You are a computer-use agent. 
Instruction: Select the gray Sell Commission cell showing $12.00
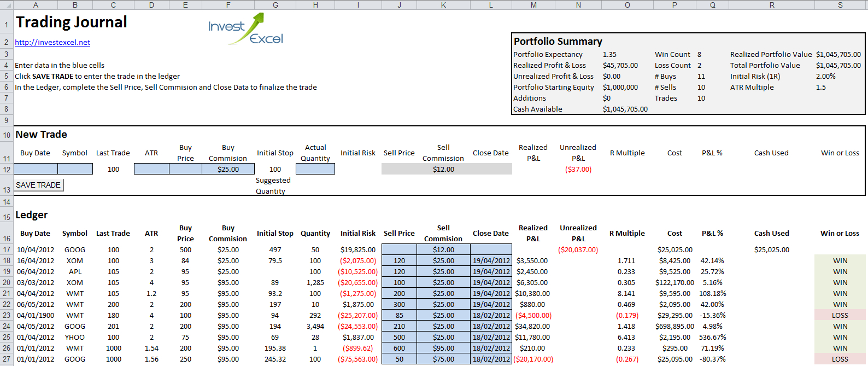pyautogui.click(x=443, y=169)
